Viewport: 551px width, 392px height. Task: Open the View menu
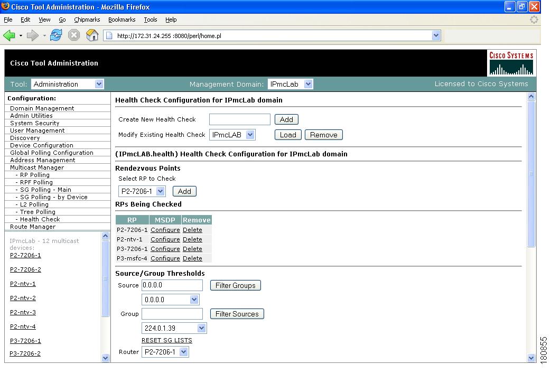pyautogui.click(x=44, y=20)
